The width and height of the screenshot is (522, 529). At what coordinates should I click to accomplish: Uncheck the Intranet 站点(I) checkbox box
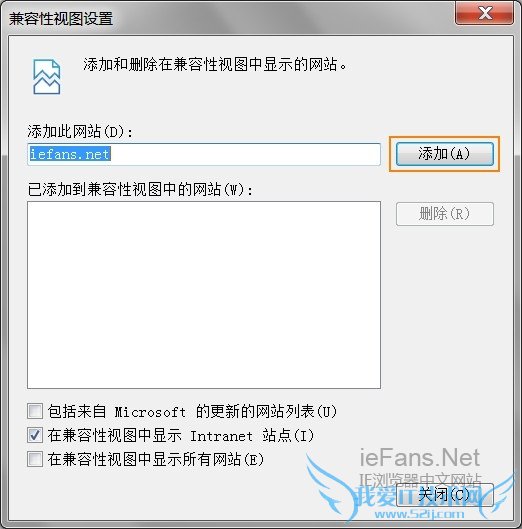tap(35, 435)
